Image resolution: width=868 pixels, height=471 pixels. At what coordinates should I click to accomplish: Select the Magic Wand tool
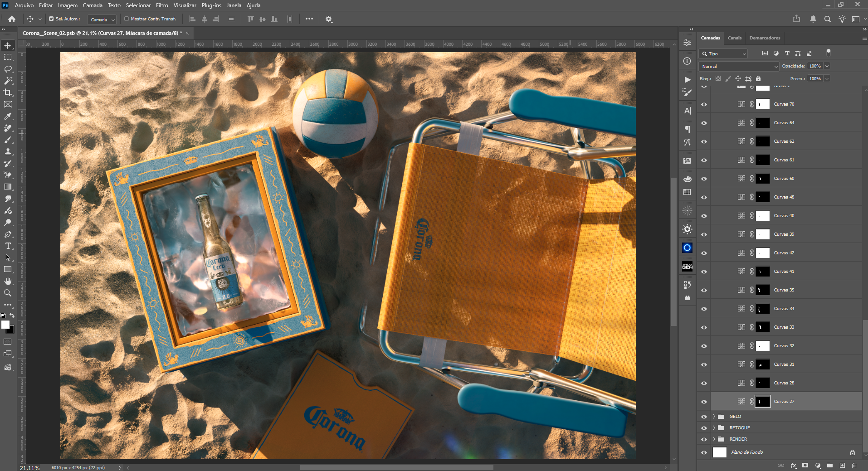pos(8,81)
